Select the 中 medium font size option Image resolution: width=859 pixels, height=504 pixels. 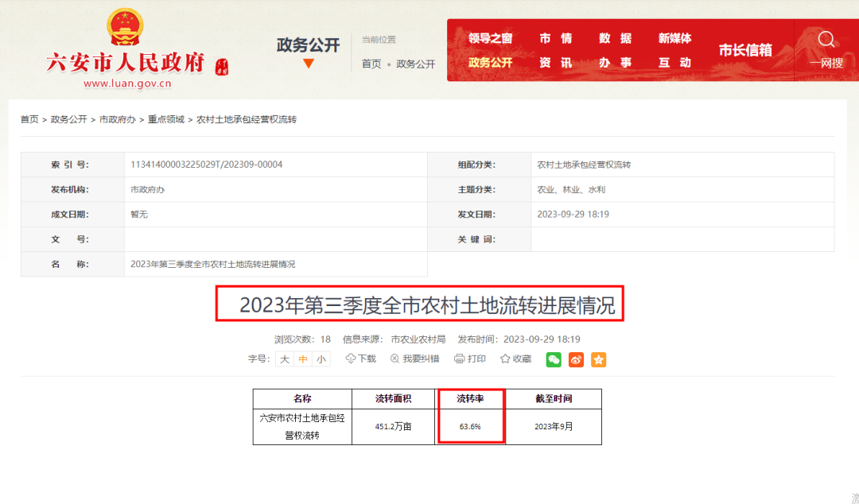(302, 359)
